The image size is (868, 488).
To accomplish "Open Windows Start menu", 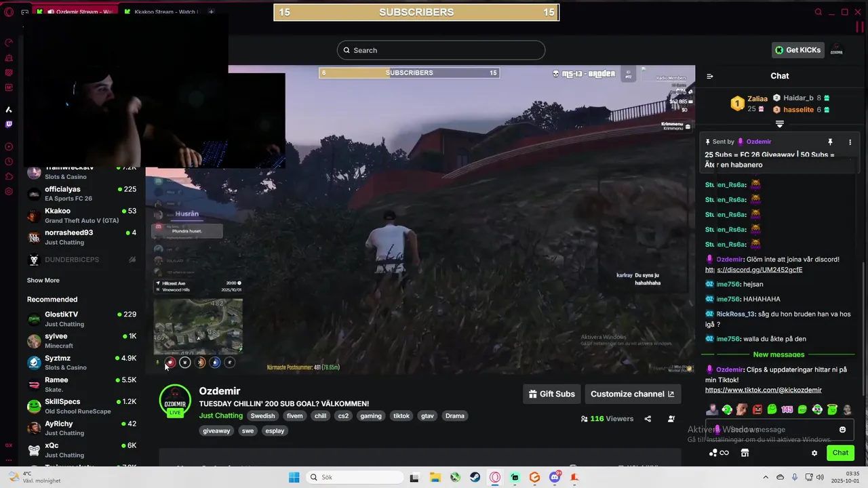I will tap(294, 477).
